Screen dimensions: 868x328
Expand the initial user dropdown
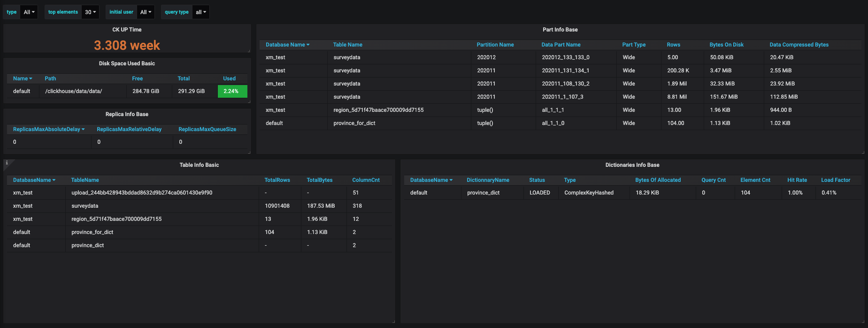(x=146, y=12)
